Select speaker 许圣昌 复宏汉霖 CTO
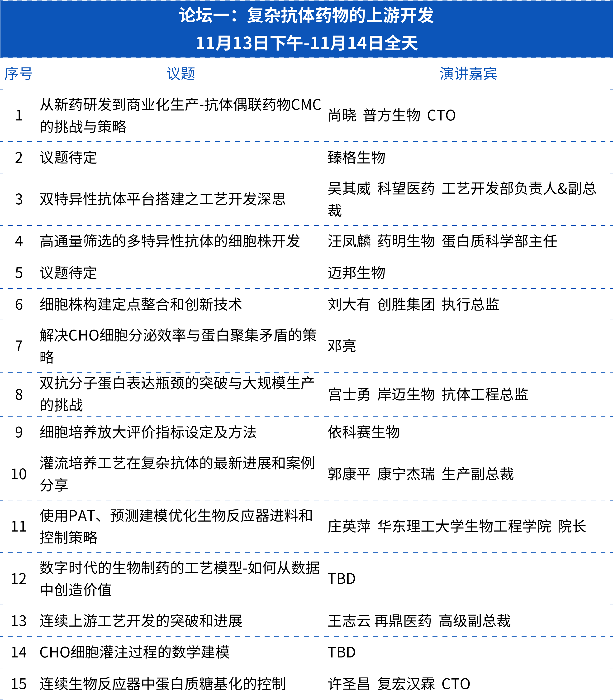Viewport: 613px width, 700px height. coord(399,684)
